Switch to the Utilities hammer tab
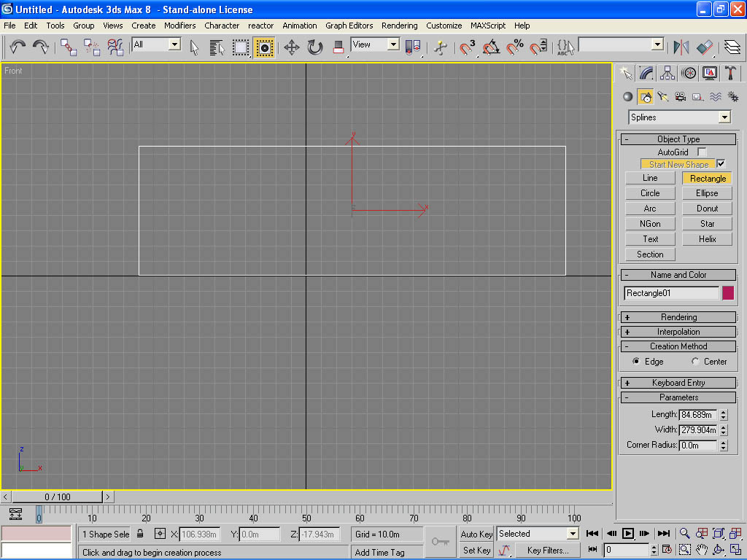 730,73
